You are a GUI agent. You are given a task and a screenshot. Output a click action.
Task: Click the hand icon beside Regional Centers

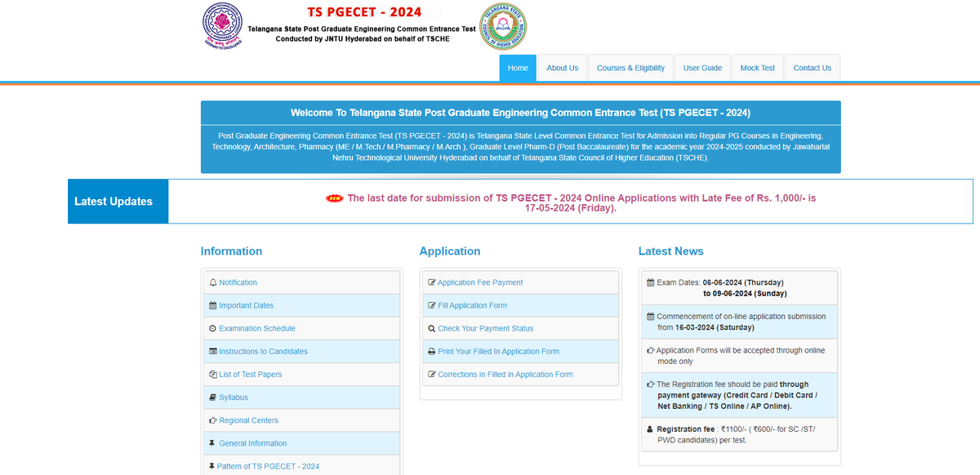[213, 420]
